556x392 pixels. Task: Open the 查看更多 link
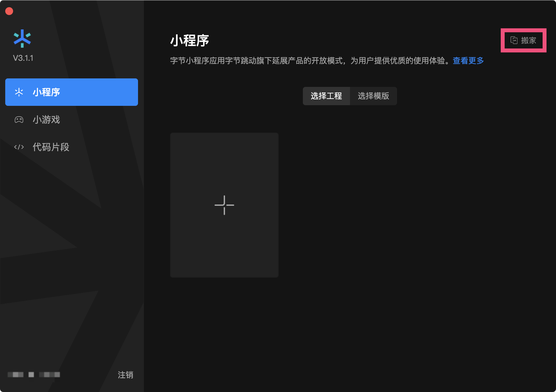(468, 60)
